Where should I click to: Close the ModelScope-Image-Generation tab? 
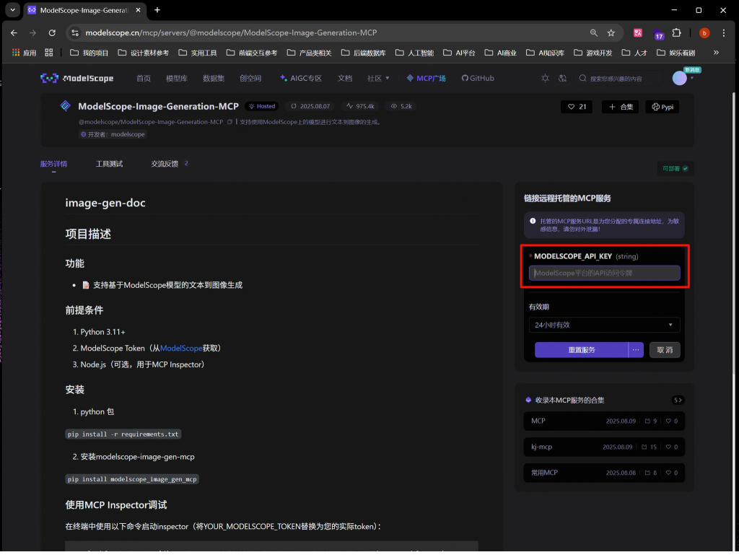click(x=138, y=10)
